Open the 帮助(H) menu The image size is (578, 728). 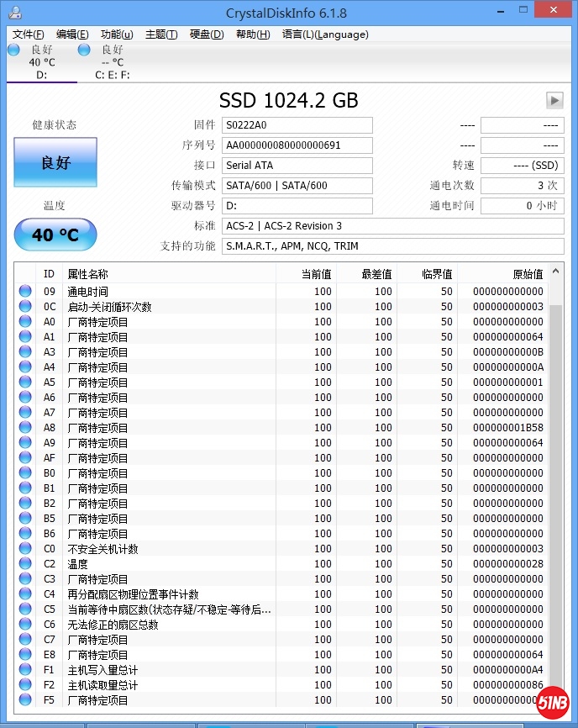(x=253, y=34)
